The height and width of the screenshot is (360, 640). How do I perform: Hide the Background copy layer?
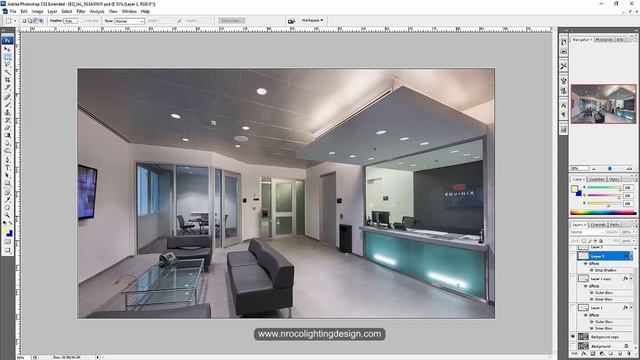pyautogui.click(x=573, y=337)
